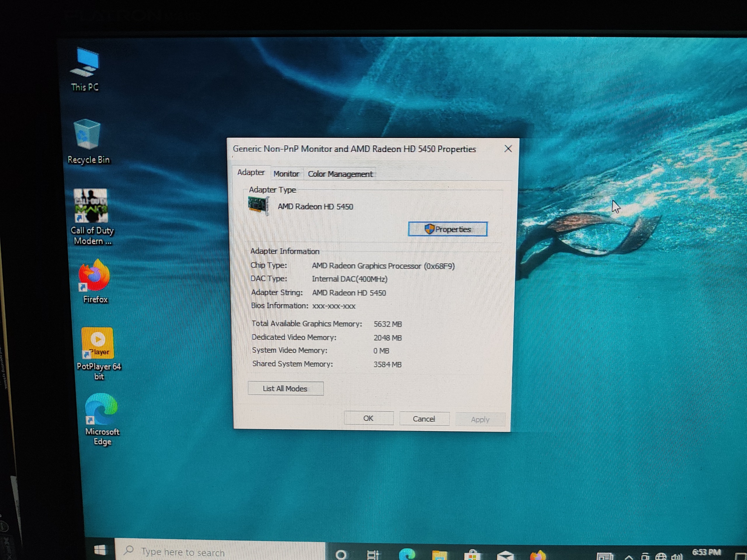Click the 3584 MB shared memory value
Image resolution: width=747 pixels, height=560 pixels.
pos(387,365)
